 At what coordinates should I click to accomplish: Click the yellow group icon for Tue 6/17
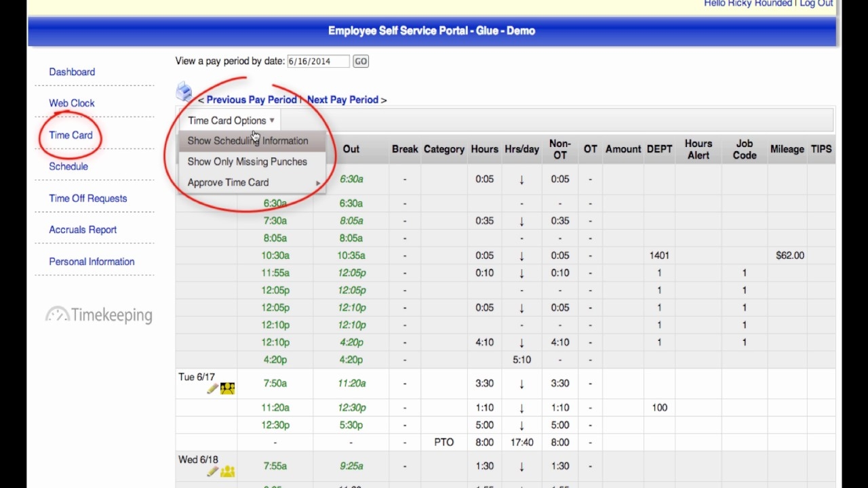227,388
